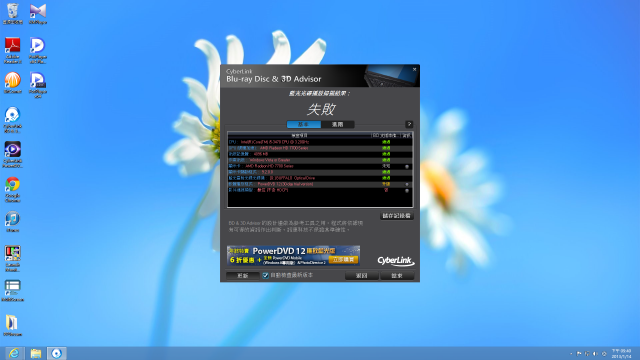Switch to the highlighted blue basic tab

coord(304,124)
